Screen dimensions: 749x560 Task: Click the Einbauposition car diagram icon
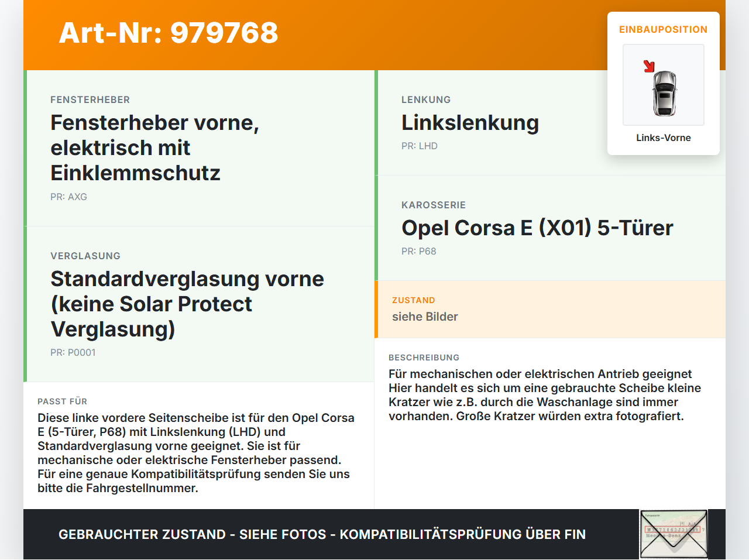(663, 85)
